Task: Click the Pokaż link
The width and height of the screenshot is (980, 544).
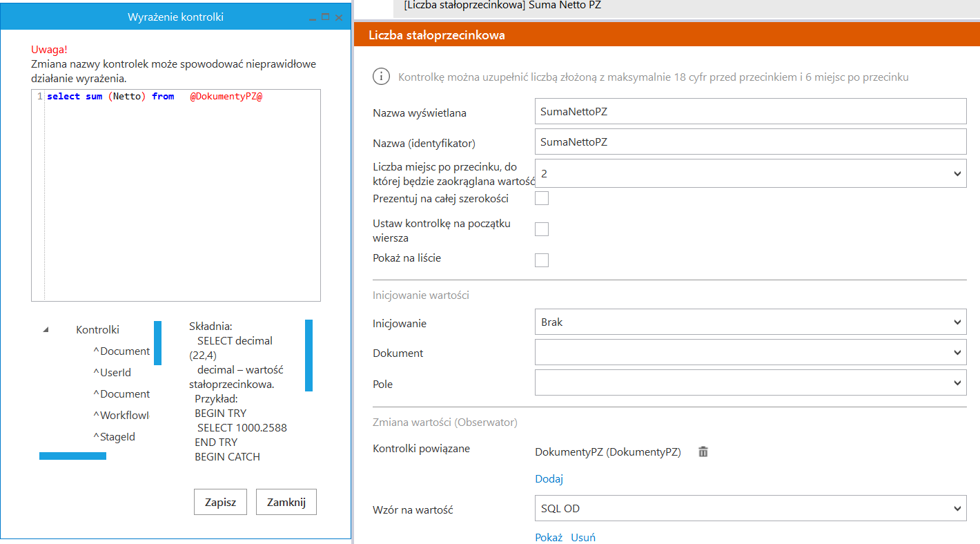Action: point(549,538)
